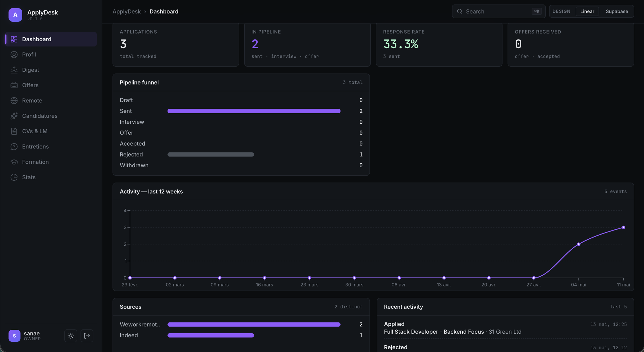
Task: Click the Candidatures sparkle icon
Action: (14, 116)
